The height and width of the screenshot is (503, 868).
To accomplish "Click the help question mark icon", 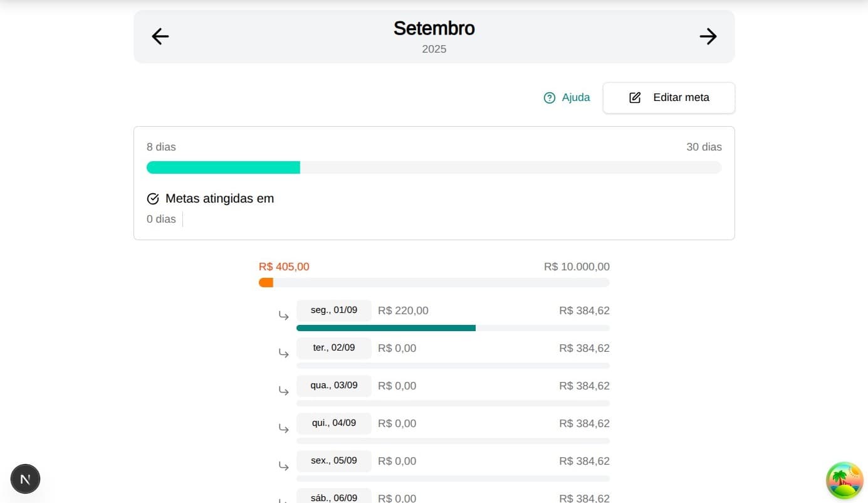I will pos(550,98).
